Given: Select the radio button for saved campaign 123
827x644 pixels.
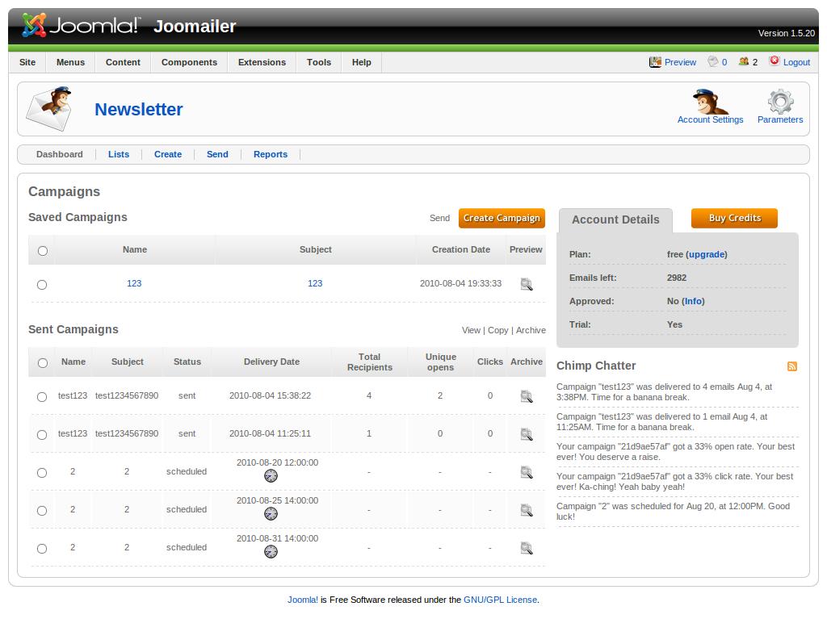Looking at the screenshot, I should 42,285.
